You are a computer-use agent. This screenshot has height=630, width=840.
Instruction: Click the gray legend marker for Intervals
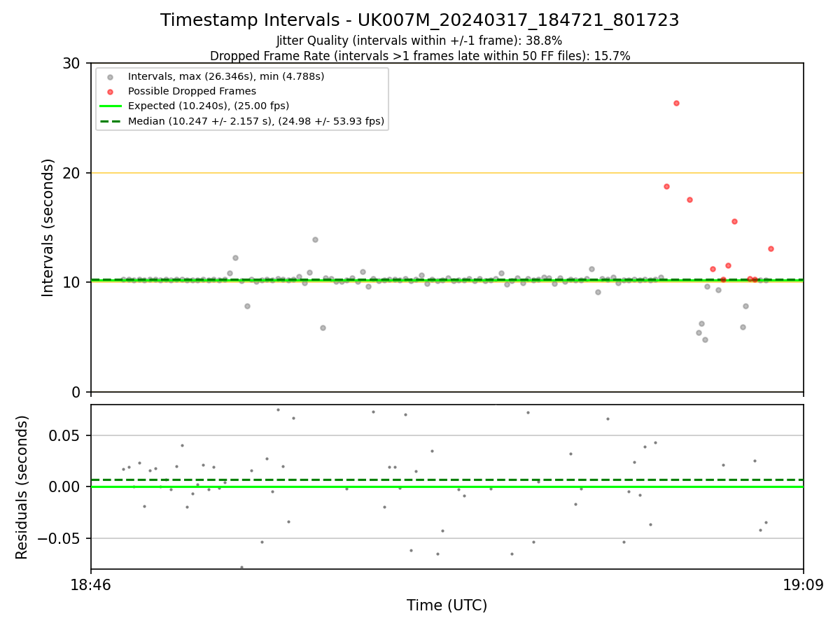tap(110, 77)
